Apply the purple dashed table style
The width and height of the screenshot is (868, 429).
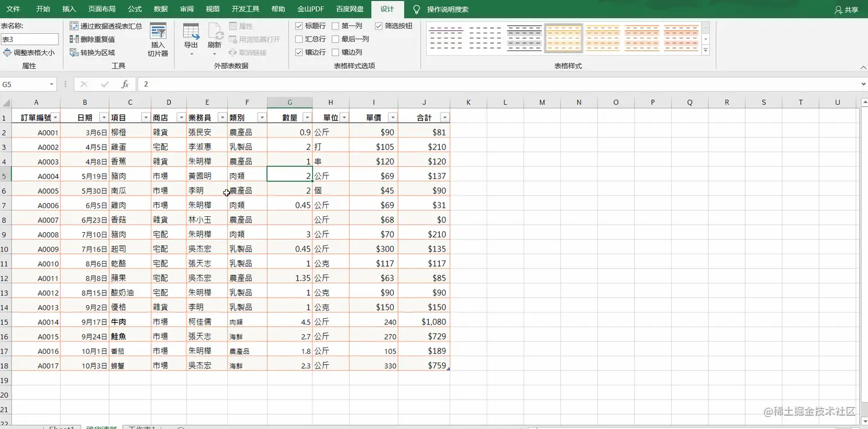[446, 38]
